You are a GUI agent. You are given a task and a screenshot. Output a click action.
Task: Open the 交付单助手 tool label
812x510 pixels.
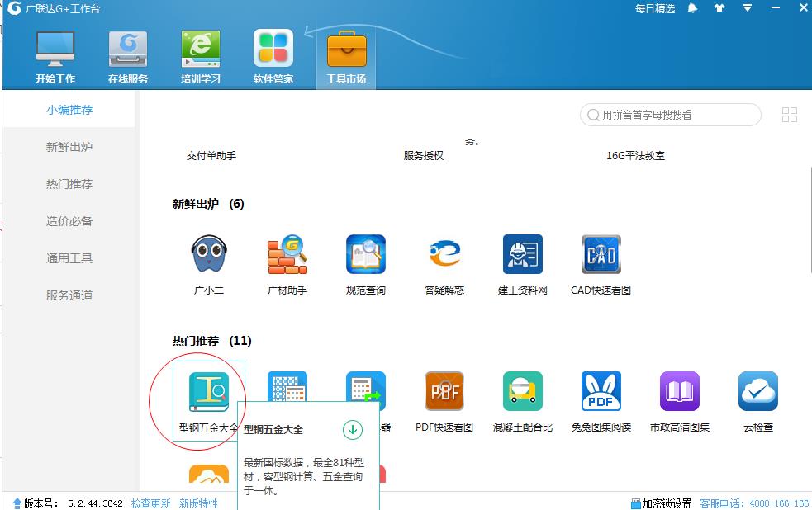click(x=211, y=156)
